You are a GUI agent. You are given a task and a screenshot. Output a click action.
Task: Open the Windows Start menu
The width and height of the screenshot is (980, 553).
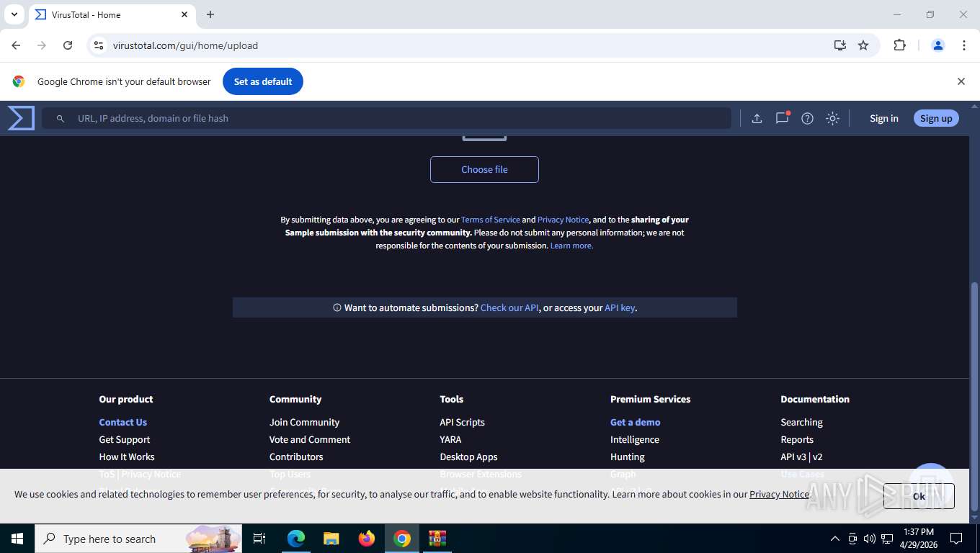tap(17, 539)
